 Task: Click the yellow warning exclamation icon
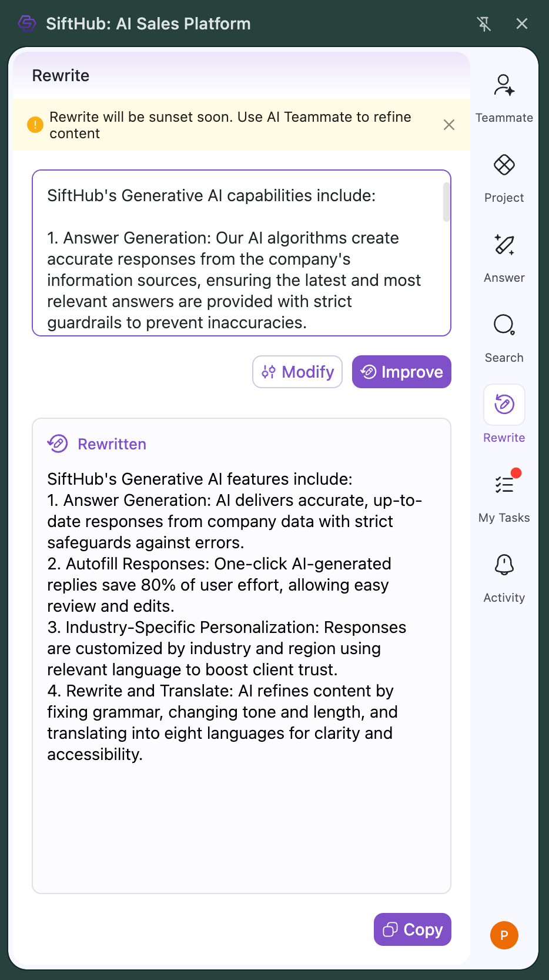[35, 125]
